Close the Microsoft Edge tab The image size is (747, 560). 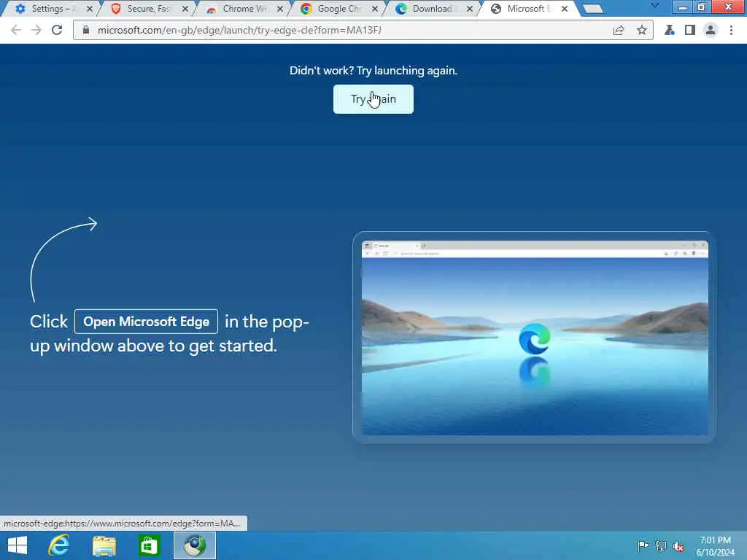565,9
